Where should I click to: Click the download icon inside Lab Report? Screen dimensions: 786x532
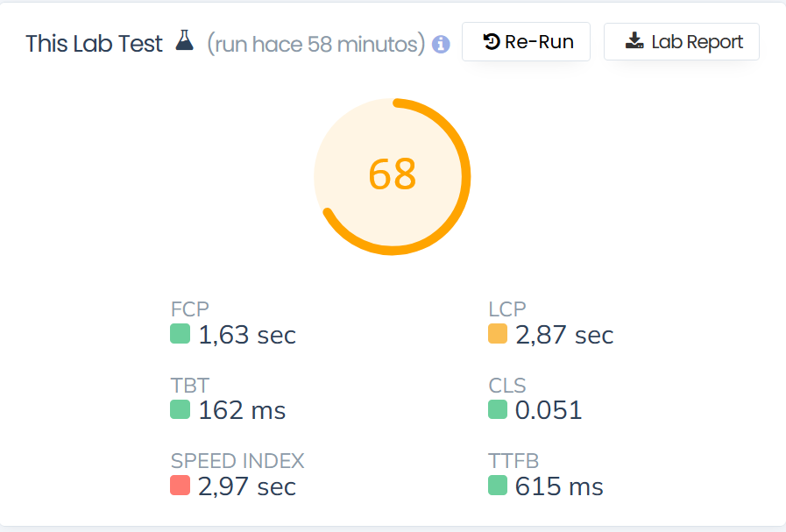click(x=634, y=40)
